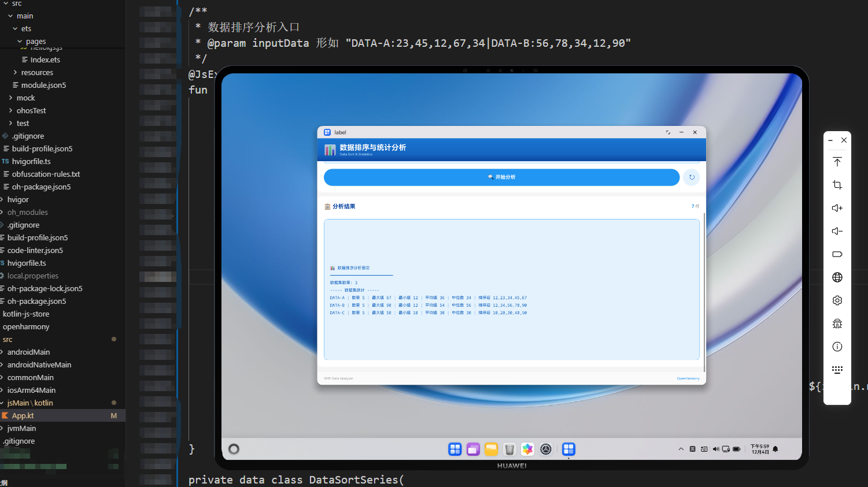This screenshot has height=487, width=868.
Task: Open emulator settings gear in side toolbar
Action: [x=837, y=300]
